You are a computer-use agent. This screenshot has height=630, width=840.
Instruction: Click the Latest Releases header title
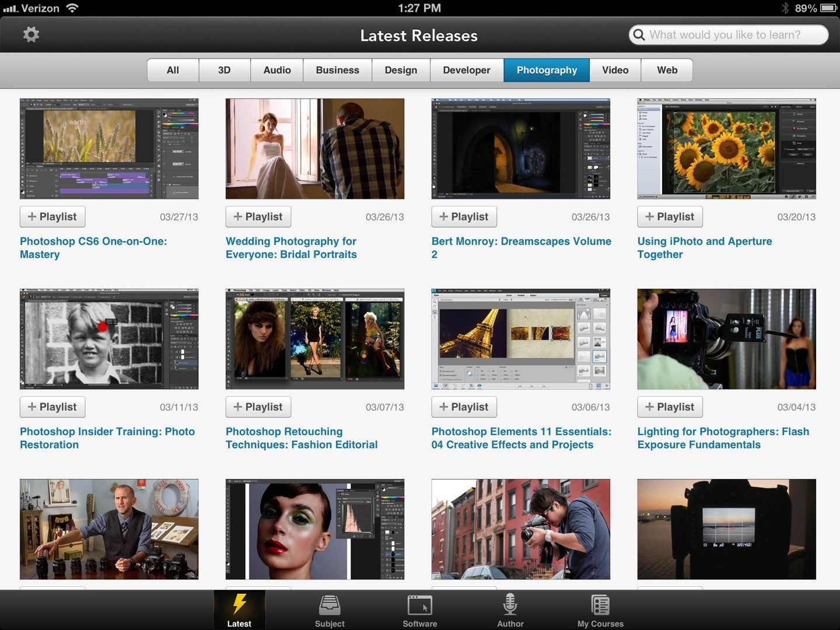pyautogui.click(x=419, y=36)
